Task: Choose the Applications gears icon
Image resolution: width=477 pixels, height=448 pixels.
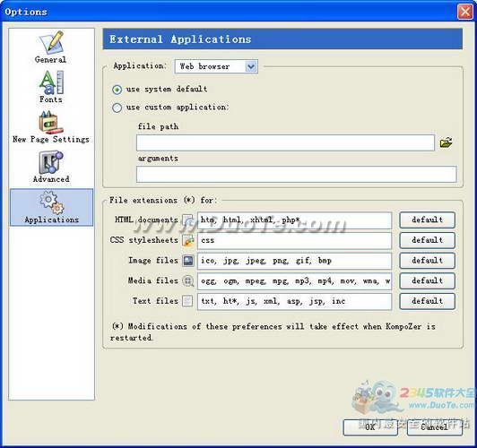Action: [51, 202]
